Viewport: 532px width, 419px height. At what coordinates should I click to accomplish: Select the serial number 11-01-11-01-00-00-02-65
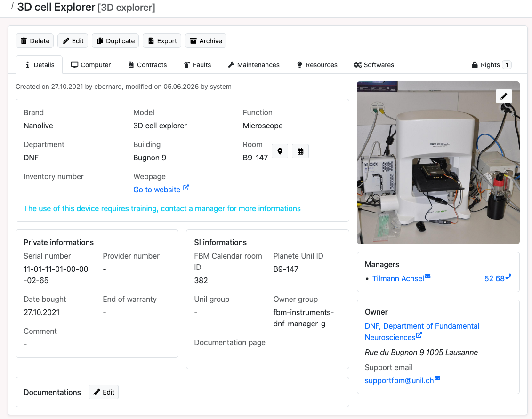point(56,275)
